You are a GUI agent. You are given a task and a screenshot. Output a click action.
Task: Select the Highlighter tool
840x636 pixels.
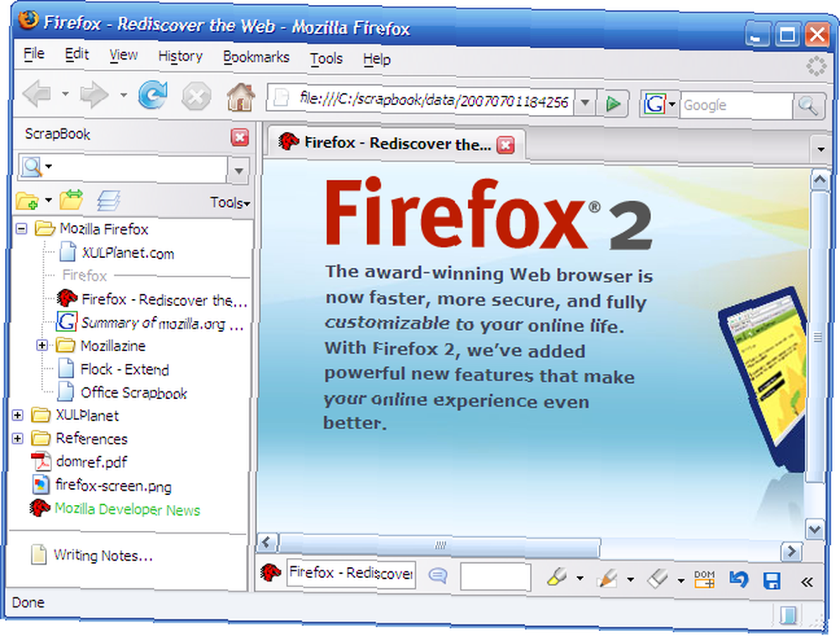(557, 576)
